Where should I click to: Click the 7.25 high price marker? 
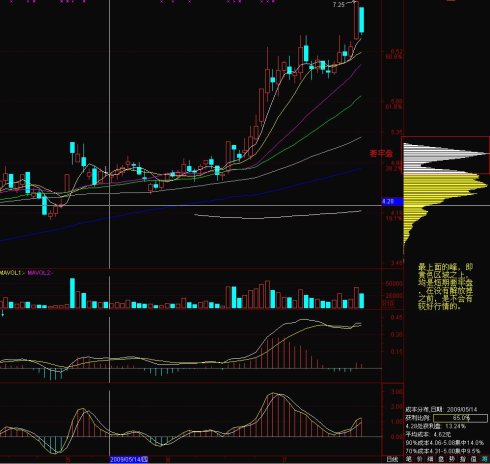[338, 5]
